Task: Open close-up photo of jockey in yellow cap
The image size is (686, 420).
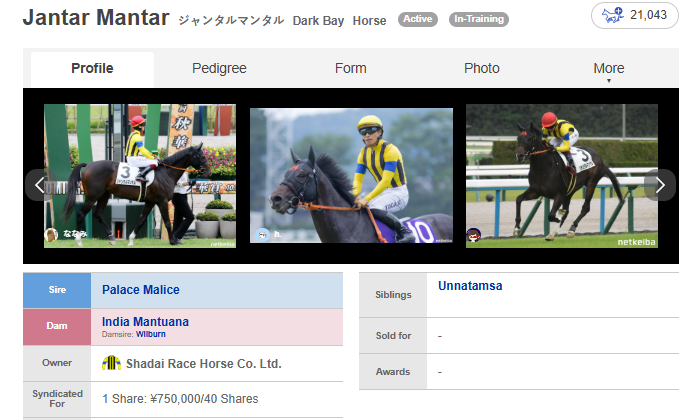Action: pyautogui.click(x=351, y=175)
